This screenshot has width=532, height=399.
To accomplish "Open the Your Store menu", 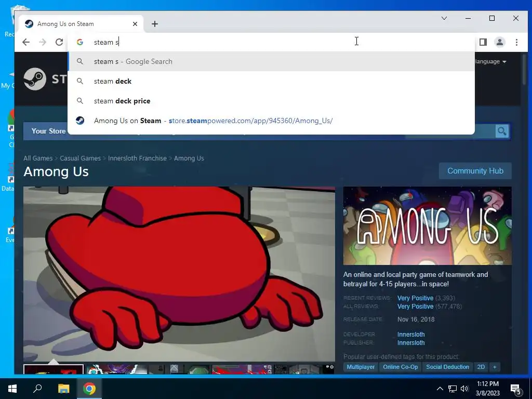I will 48,131.
